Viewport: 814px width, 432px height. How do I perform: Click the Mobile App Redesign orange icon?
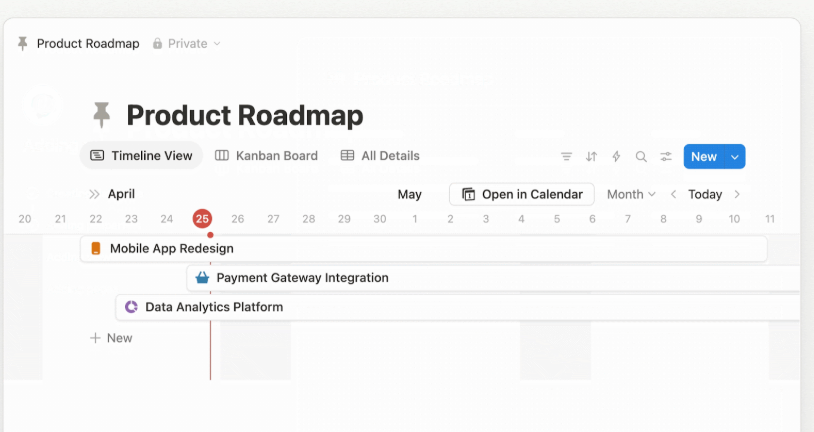click(x=96, y=248)
